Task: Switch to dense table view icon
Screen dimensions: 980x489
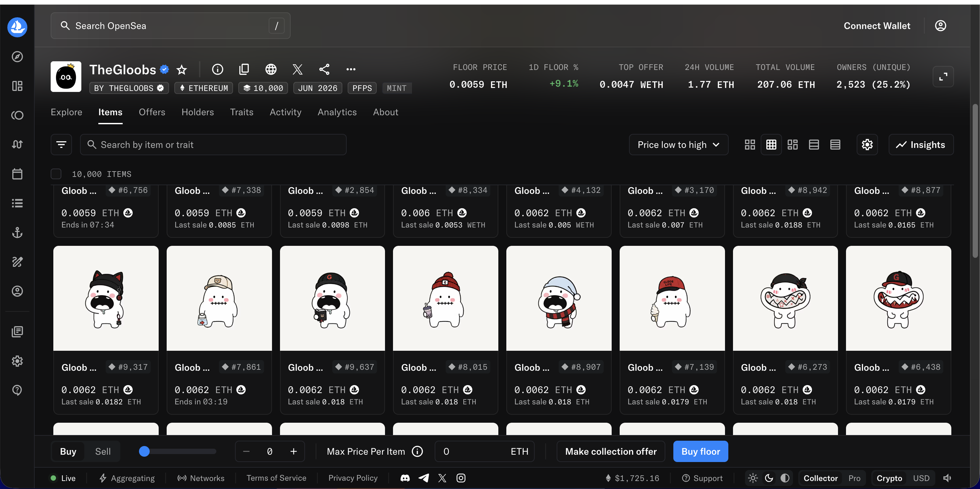Action: (x=835, y=145)
